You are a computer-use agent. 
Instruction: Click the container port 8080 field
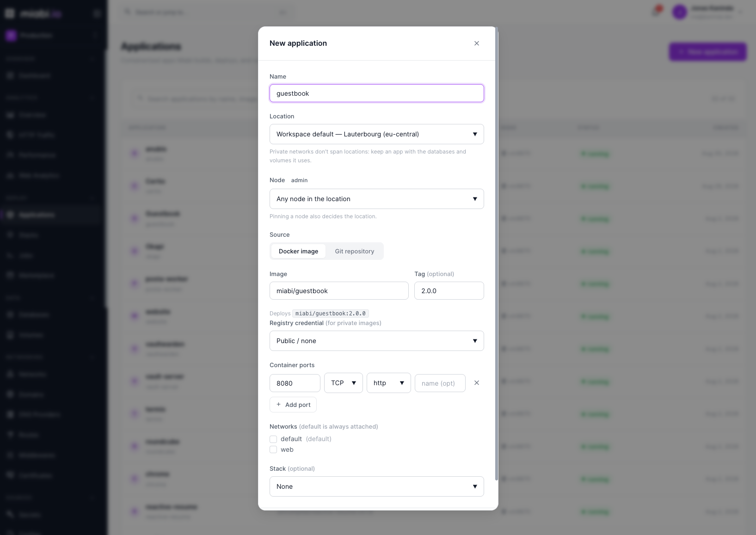[295, 383]
